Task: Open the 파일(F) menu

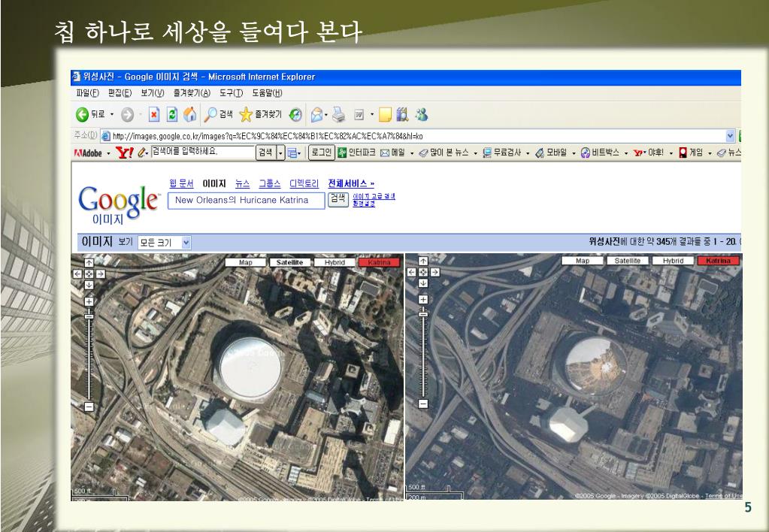Action: [x=88, y=93]
